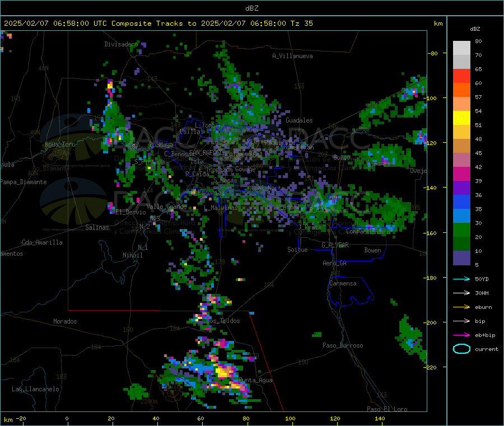Click the S_Rosas map label
This screenshot has height=426, width=504.
tap(225, 181)
